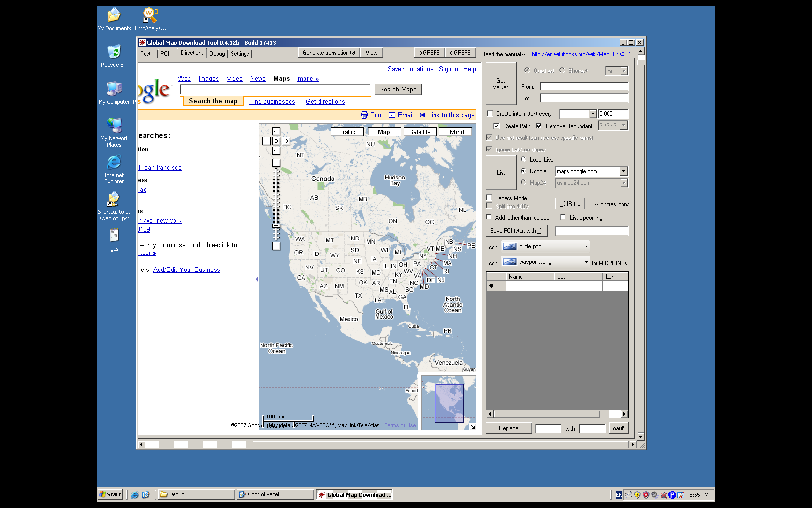Viewport: 812px width, 508px height.
Task: Check Add rather than replace
Action: tap(489, 217)
